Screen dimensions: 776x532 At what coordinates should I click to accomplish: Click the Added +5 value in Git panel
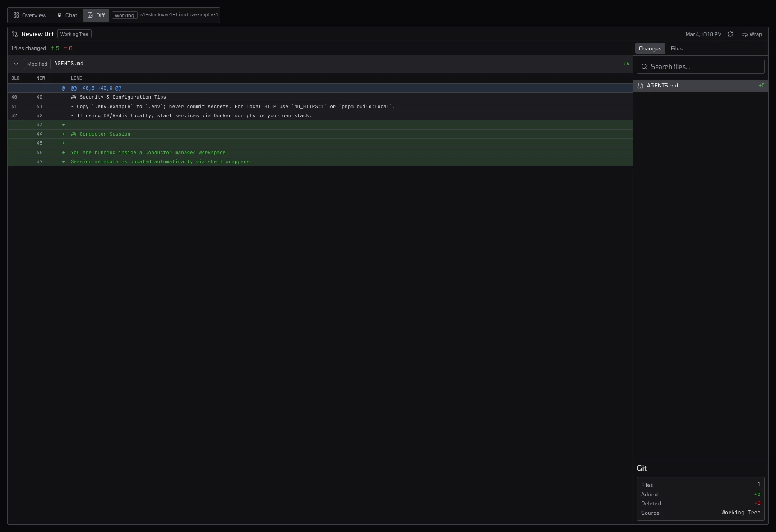coord(757,495)
